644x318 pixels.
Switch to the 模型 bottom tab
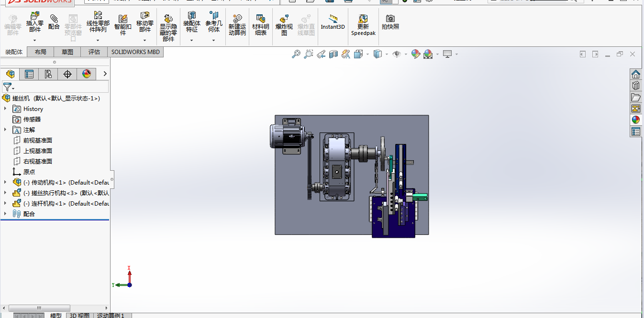56,315
